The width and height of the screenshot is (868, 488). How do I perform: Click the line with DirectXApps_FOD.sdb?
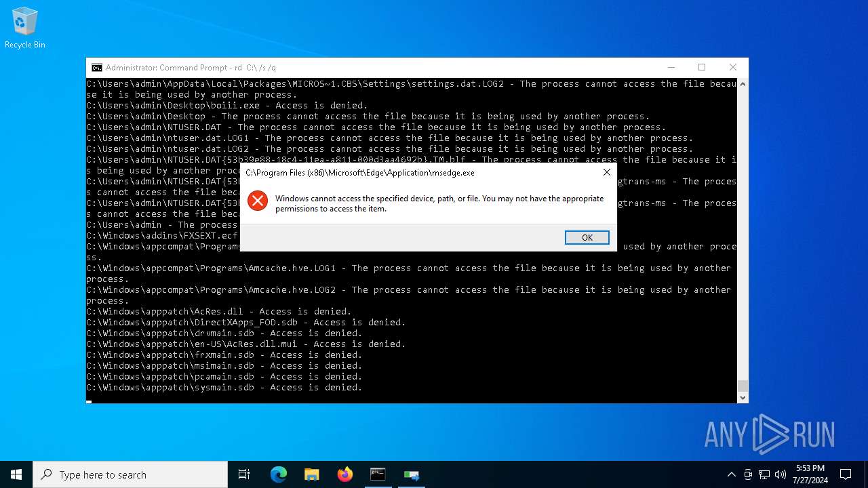tap(246, 323)
